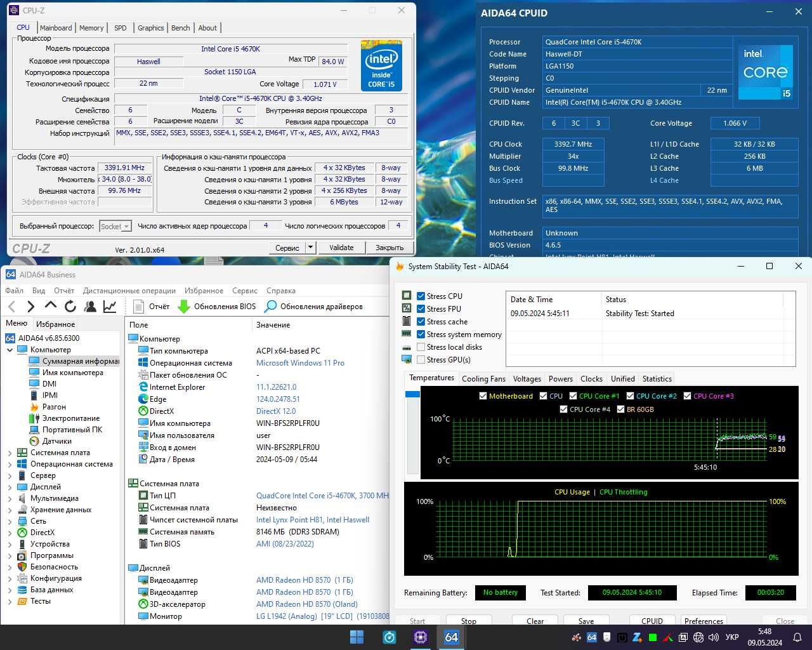The width and height of the screenshot is (812, 650).
Task: Click the Intel Core i5 badge in CPUID window
Action: point(766,72)
